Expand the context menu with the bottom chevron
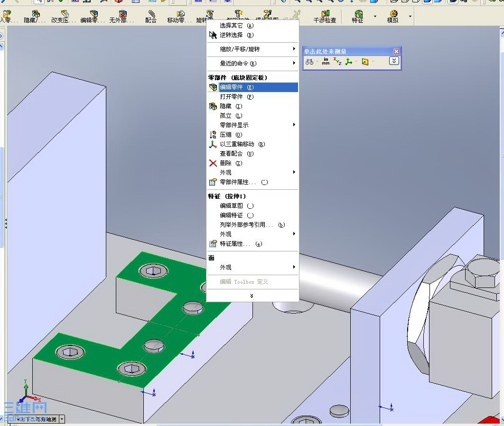This screenshot has width=504, height=426. (252, 296)
